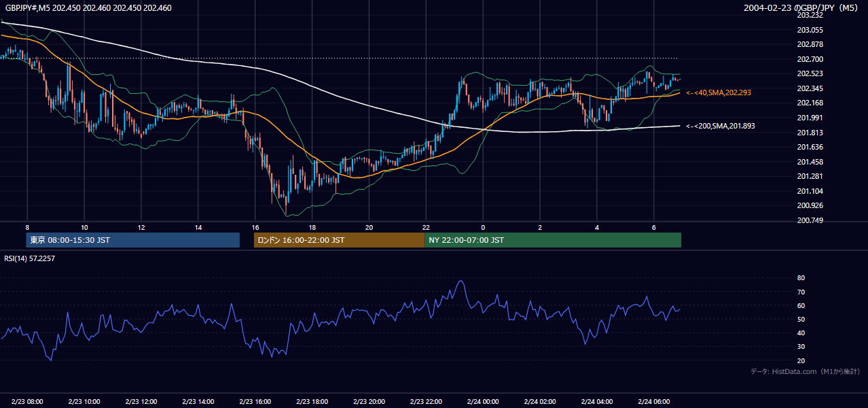Click price axis value 201.458
This screenshot has height=408, width=868.
click(x=810, y=162)
